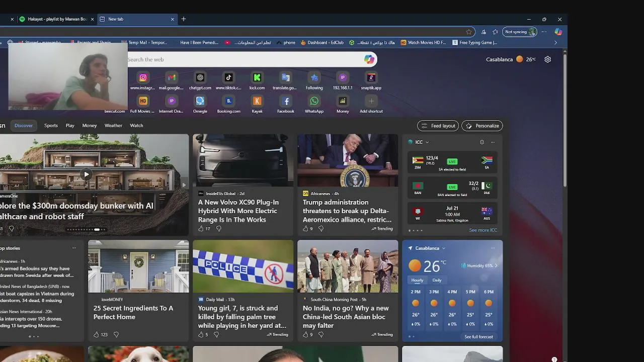Advance the featured carousel with right arrow

(183, 185)
